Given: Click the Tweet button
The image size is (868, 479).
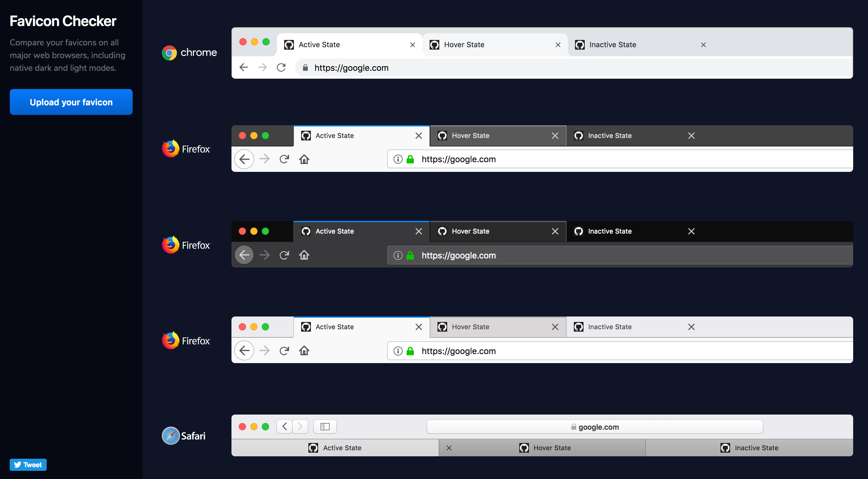Looking at the screenshot, I should tap(28, 465).
